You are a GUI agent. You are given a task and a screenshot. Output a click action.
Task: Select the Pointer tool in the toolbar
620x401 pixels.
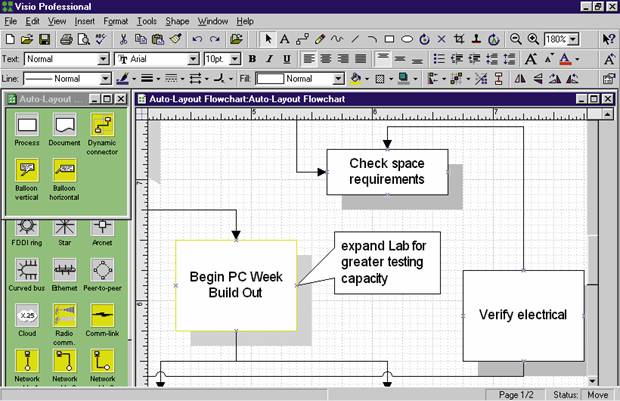(267, 39)
